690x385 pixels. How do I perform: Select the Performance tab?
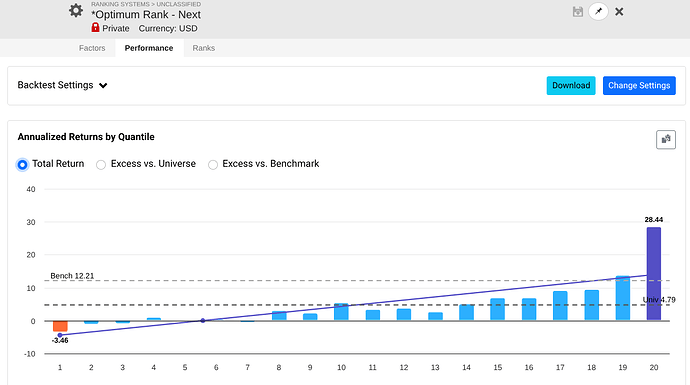(x=149, y=48)
